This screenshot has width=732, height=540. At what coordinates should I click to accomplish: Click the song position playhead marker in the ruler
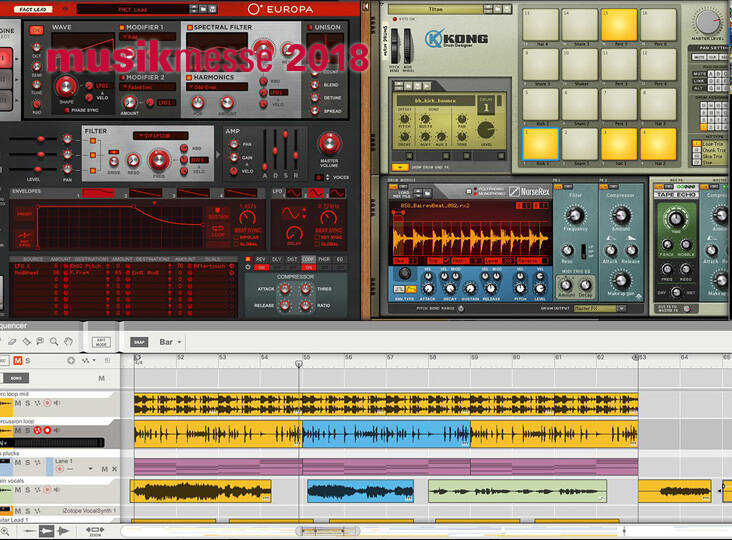tap(299, 364)
